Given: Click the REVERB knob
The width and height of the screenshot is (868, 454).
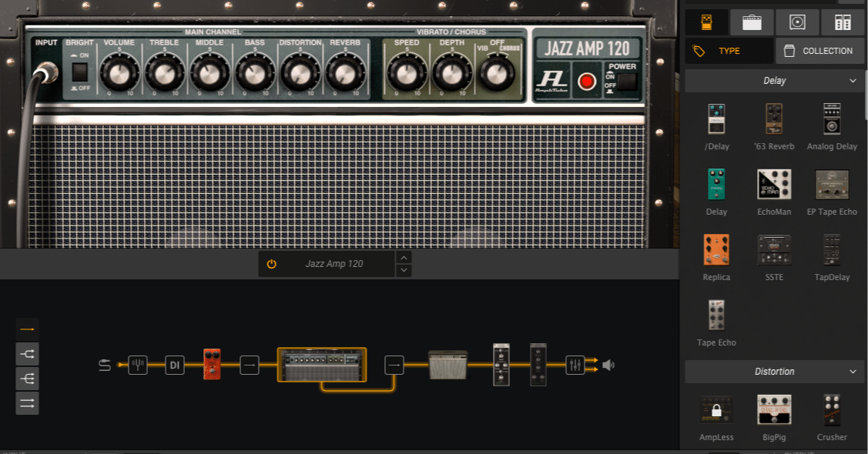Looking at the screenshot, I should (x=345, y=74).
